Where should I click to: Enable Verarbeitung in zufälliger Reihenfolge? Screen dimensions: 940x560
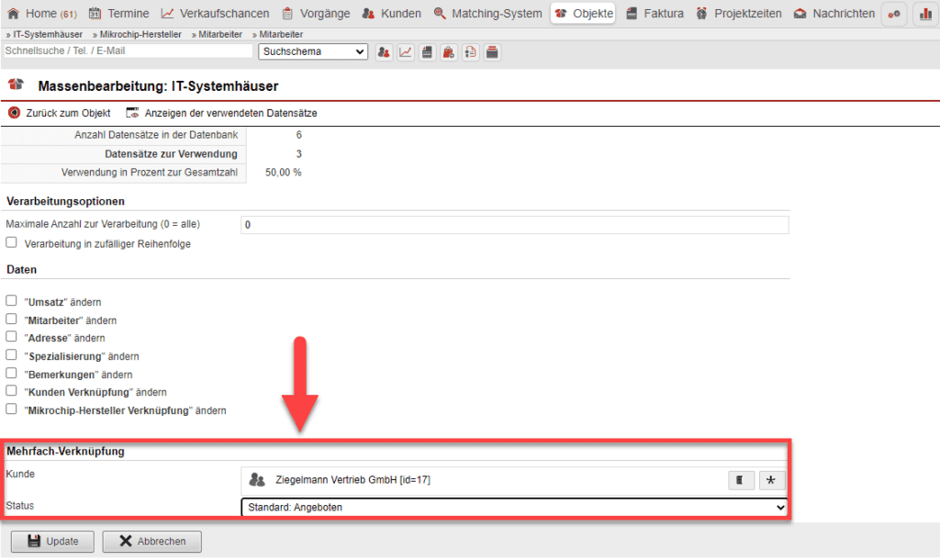[x=10, y=242]
